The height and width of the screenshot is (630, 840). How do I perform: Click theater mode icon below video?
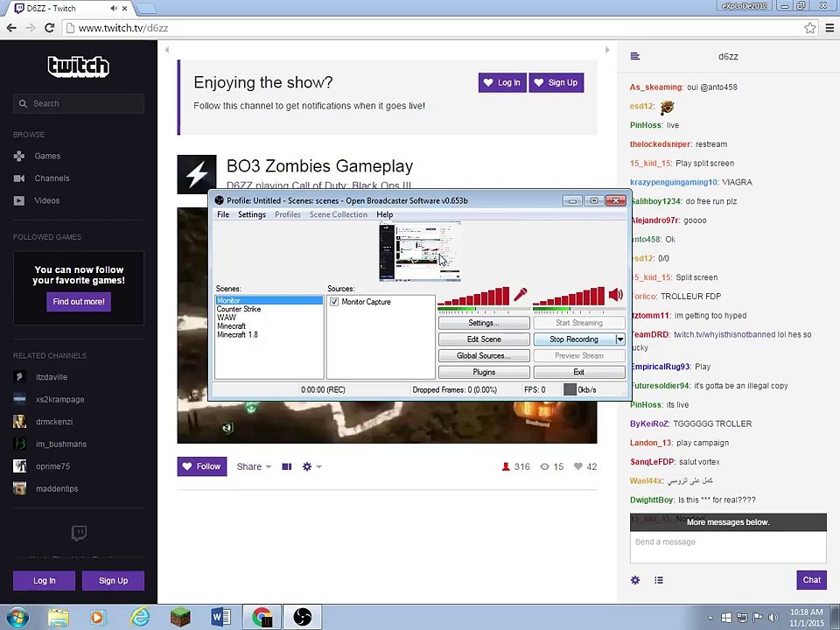tap(287, 466)
